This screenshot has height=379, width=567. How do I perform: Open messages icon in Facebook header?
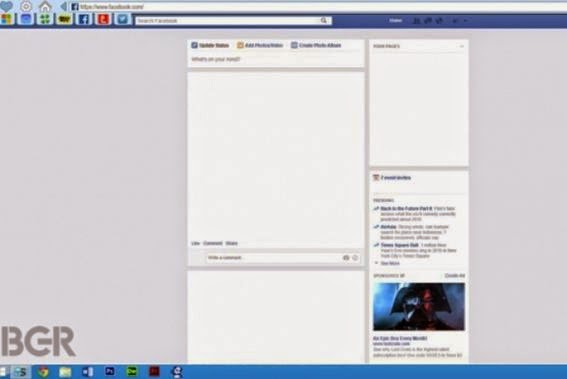click(x=428, y=21)
